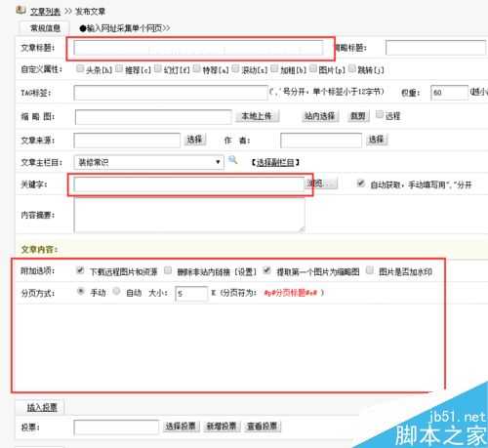
Task: Switch to the 常规信息 tab
Action: pos(45,28)
